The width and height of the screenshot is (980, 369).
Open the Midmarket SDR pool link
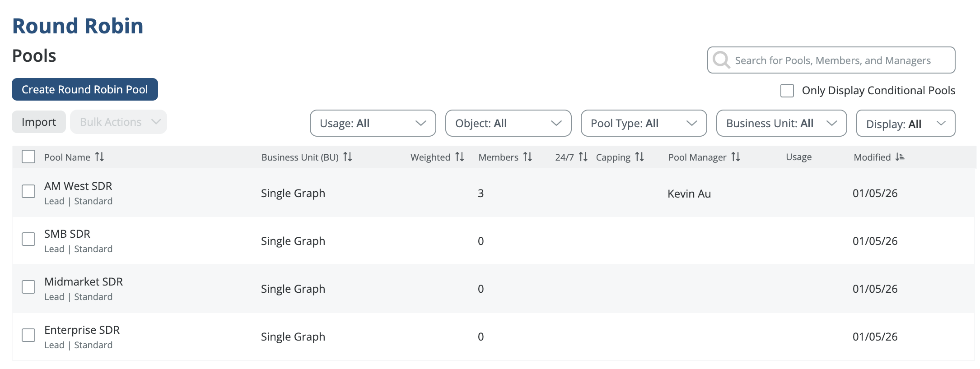click(84, 282)
